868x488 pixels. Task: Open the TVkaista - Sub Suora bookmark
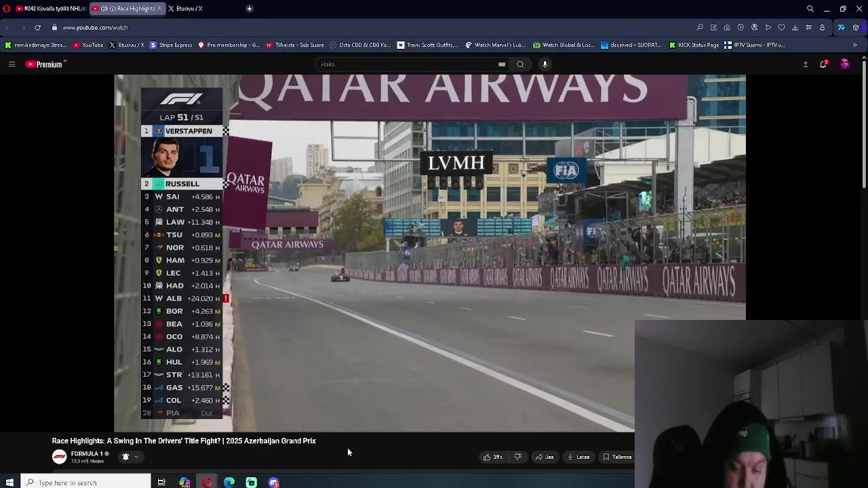[x=295, y=45]
